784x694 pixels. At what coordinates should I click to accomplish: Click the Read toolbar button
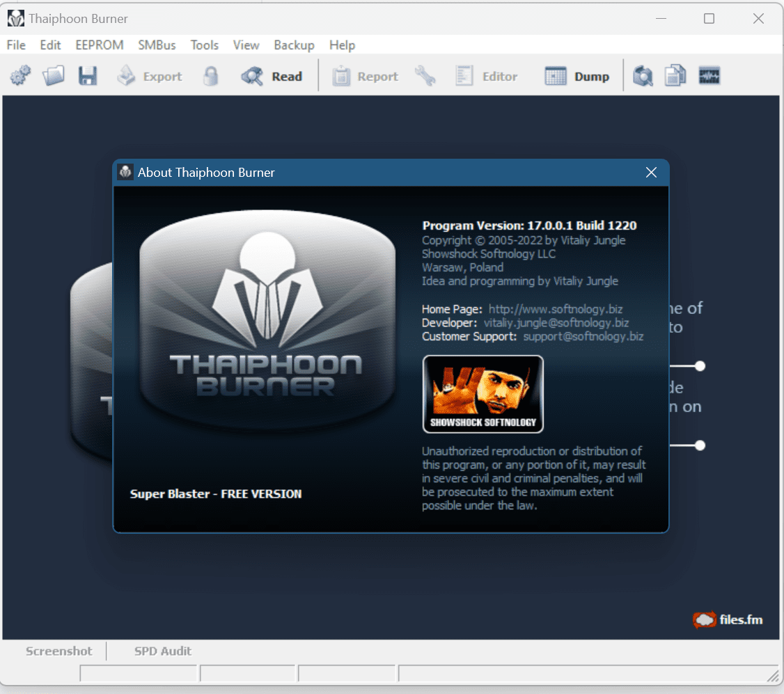pos(272,76)
